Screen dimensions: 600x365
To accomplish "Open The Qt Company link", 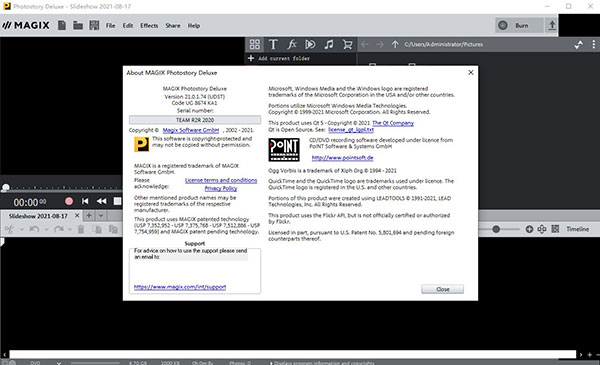I will point(393,123).
